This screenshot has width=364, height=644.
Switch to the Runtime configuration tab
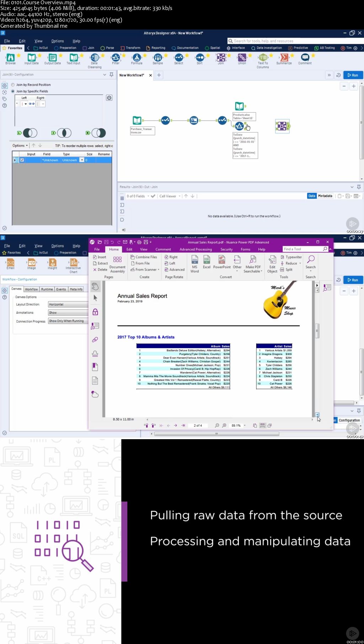(x=47, y=289)
